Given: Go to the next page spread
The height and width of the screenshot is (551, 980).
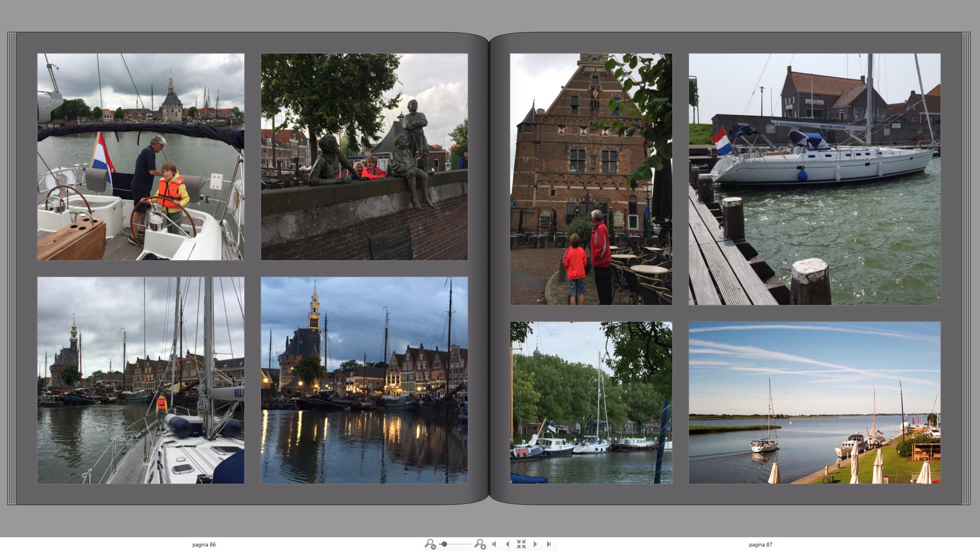Looking at the screenshot, I should click(535, 544).
